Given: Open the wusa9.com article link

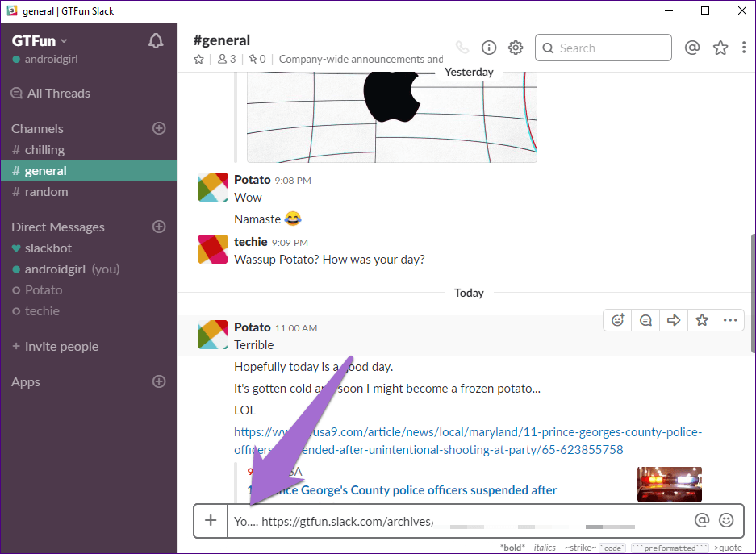Looking at the screenshot, I should click(x=468, y=441).
